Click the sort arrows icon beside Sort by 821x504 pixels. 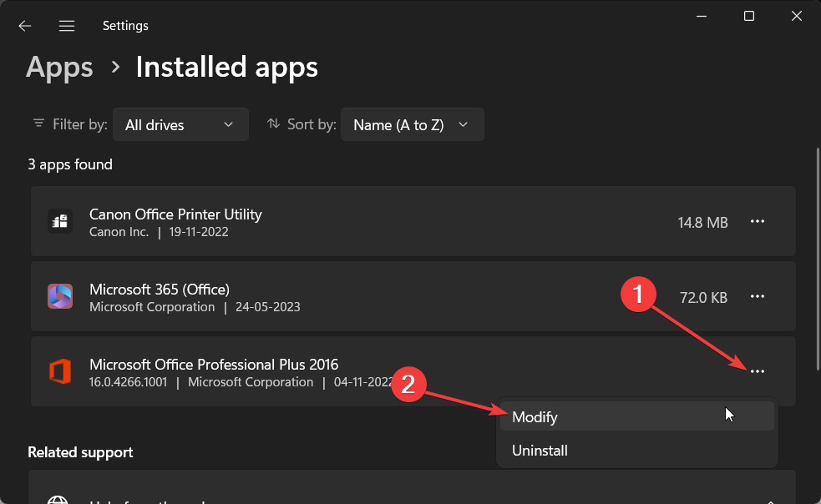pos(273,123)
